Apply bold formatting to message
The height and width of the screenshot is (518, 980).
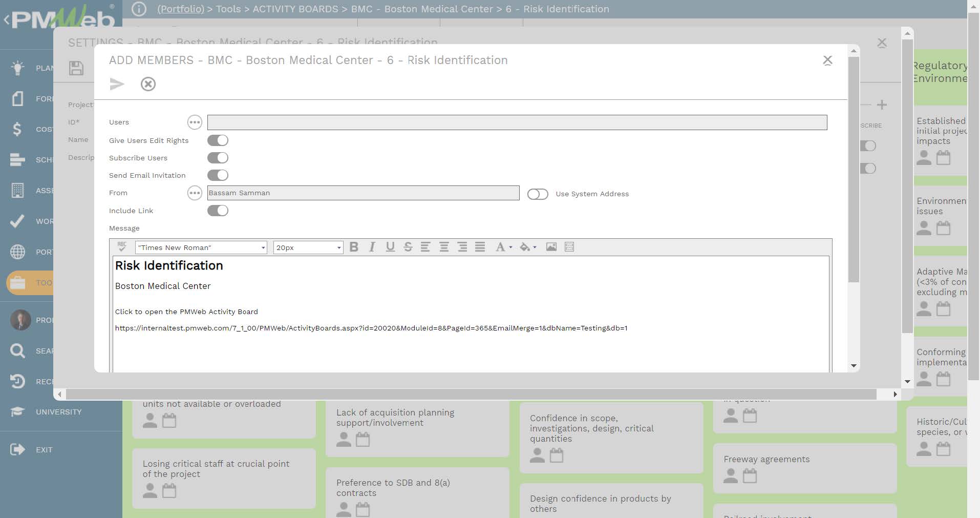point(354,247)
